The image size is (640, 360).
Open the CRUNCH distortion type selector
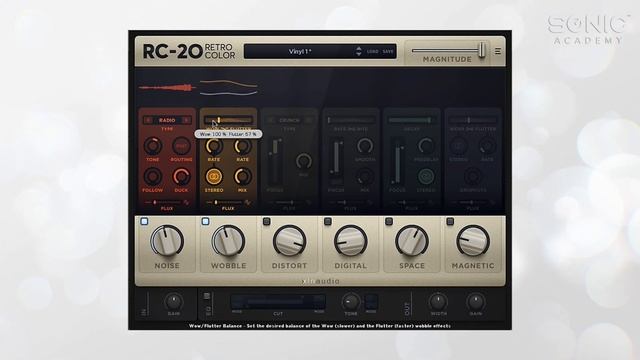(289, 120)
